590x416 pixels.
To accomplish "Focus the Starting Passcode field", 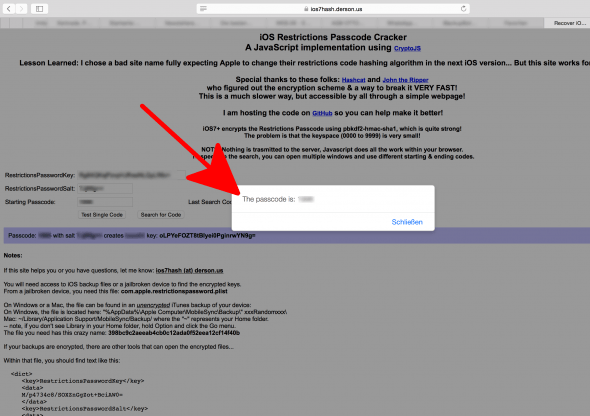I will pos(105,202).
